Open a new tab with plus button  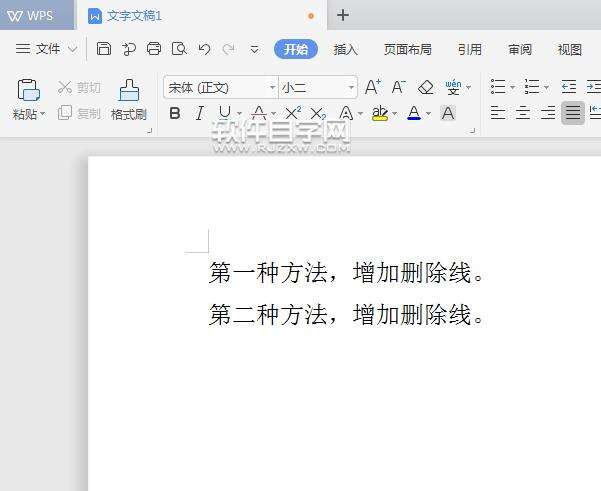343,15
